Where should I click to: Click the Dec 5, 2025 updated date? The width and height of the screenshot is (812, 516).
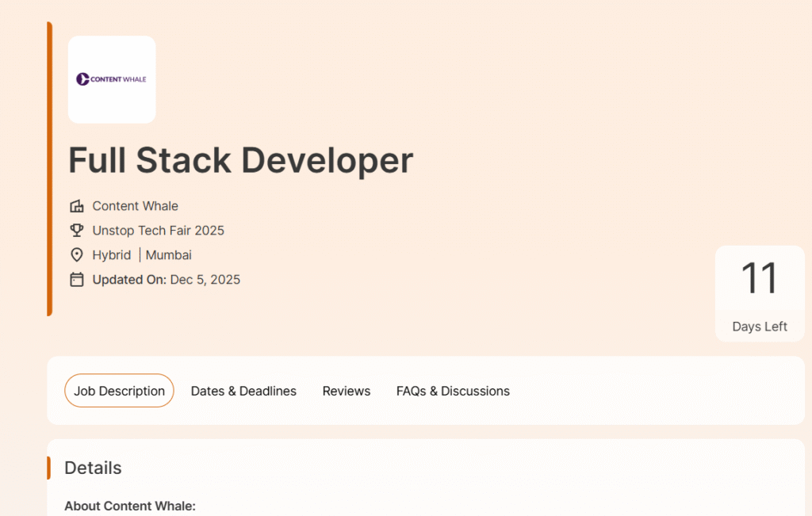click(x=205, y=280)
